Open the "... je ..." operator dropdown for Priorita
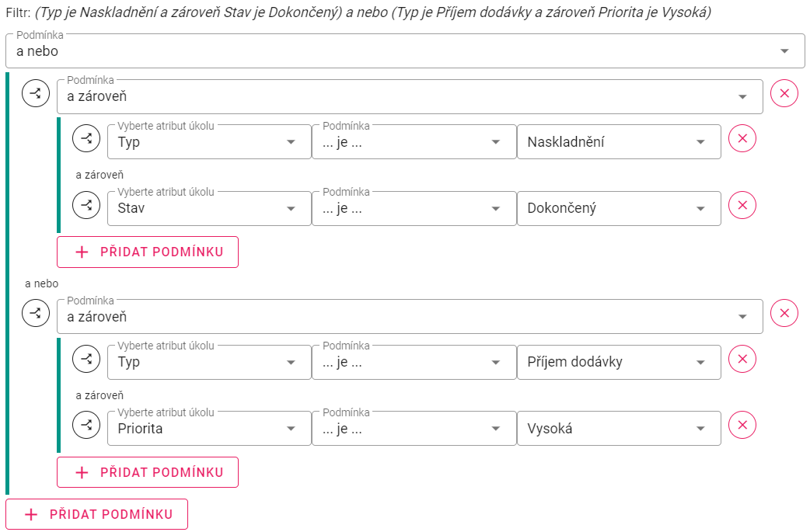The height and width of the screenshot is (532, 810). tap(414, 428)
